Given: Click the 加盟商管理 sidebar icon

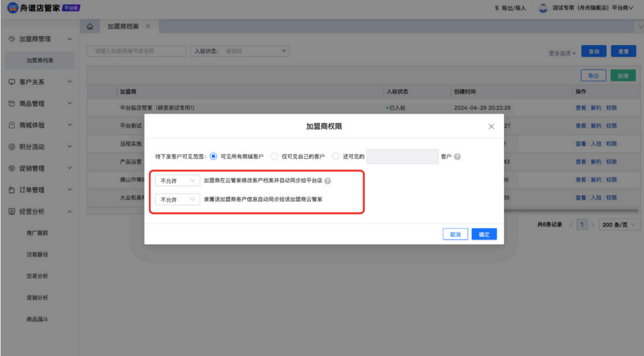Looking at the screenshot, I should (11, 39).
